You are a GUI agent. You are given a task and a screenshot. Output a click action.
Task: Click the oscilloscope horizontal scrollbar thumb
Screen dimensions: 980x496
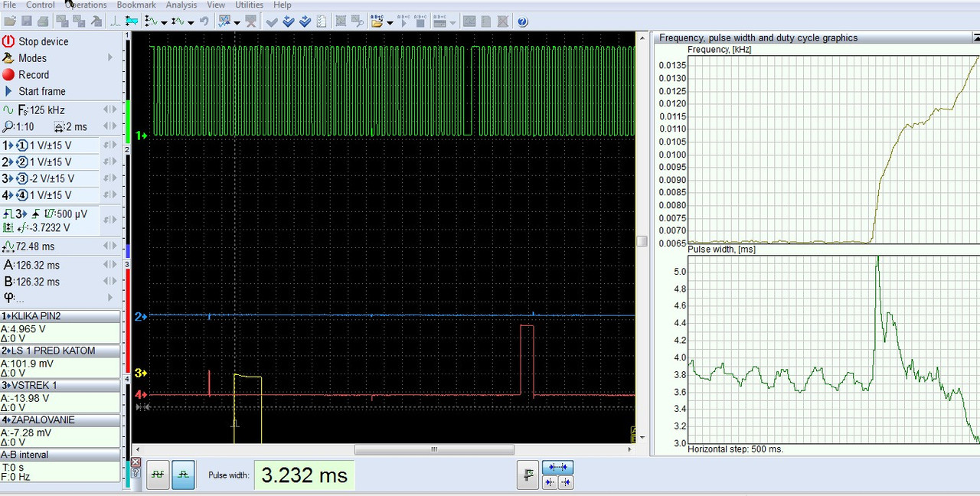[x=434, y=449]
